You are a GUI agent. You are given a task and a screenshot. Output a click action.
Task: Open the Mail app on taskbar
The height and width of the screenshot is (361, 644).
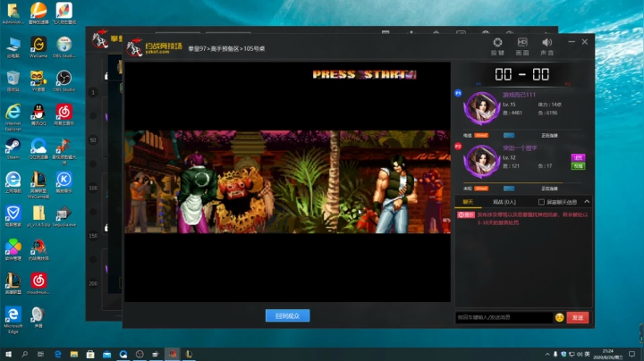(106, 354)
